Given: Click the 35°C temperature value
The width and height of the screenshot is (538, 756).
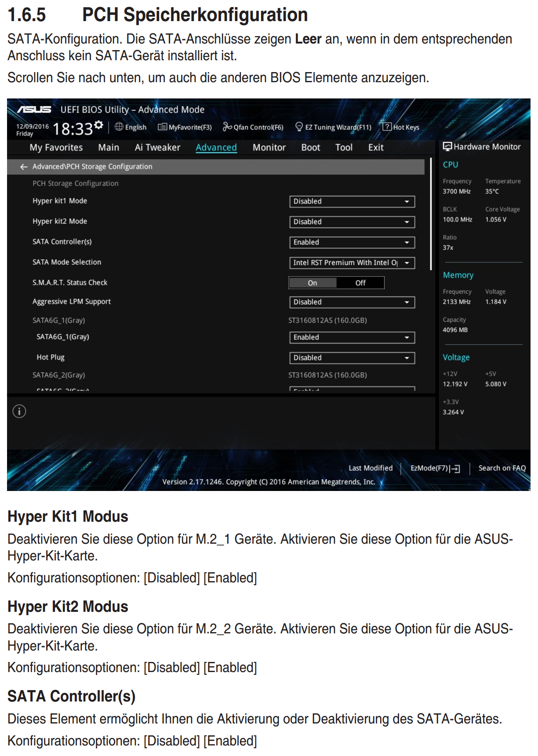Looking at the screenshot, I should pyautogui.click(x=492, y=192).
